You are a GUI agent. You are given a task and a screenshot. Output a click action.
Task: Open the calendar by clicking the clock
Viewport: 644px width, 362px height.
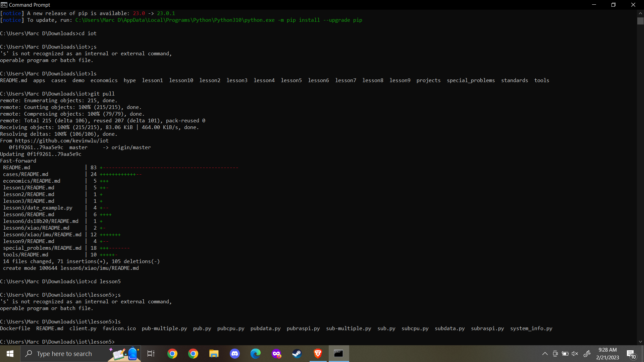point(607,354)
